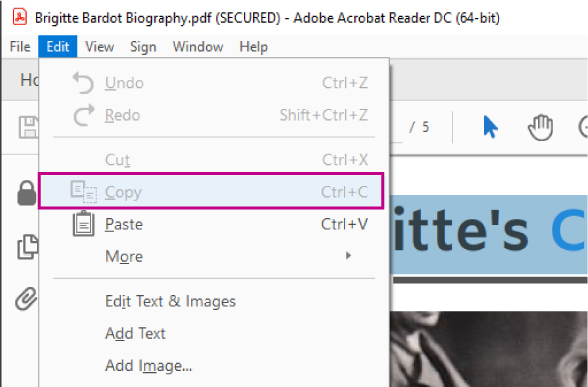Open the security lock panel icon
Screen dimensions: 588x387
tap(27, 193)
